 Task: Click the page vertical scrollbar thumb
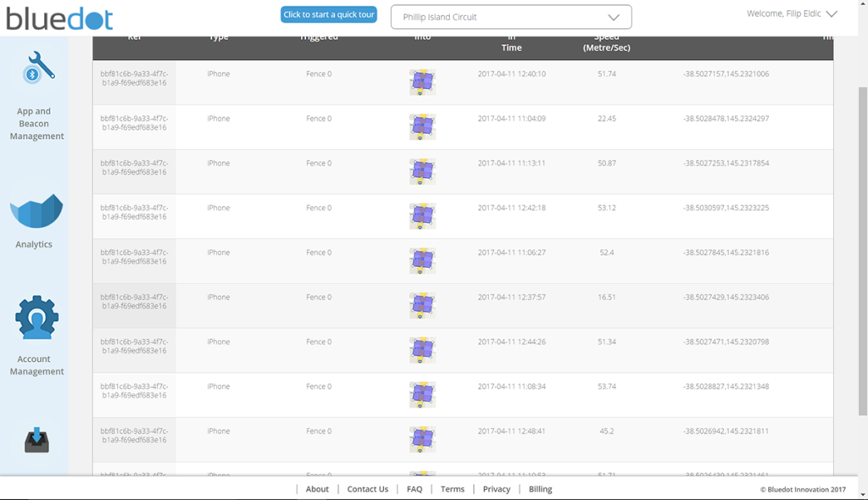coord(862,251)
